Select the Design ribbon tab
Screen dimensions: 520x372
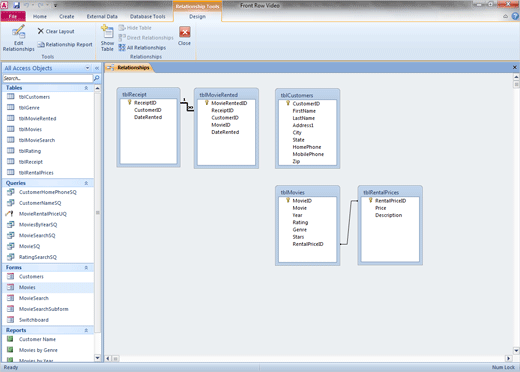tap(197, 16)
